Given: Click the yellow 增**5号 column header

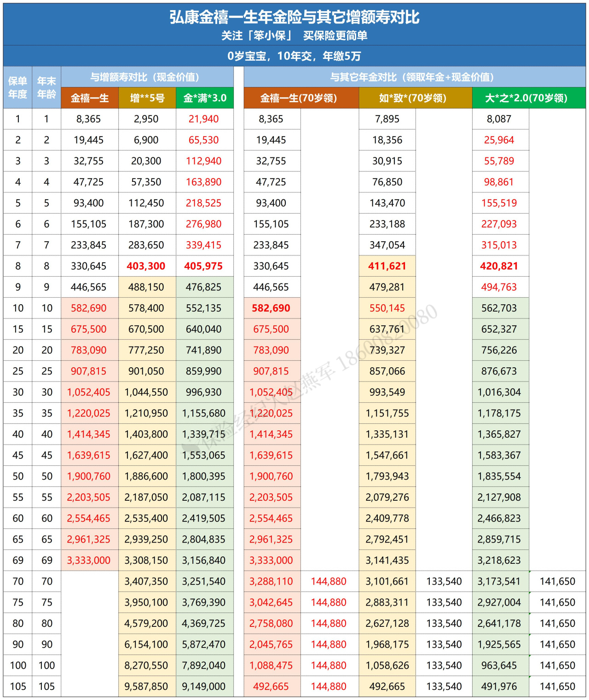Looking at the screenshot, I should (147, 98).
